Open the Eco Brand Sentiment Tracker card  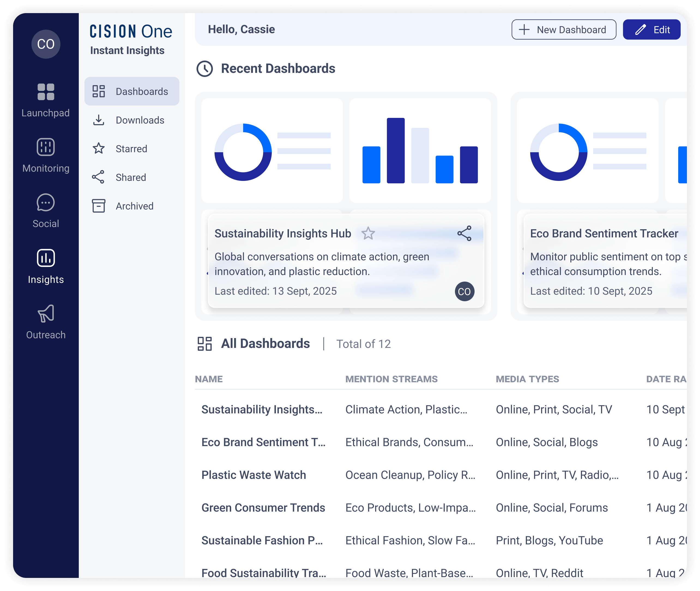point(604,234)
